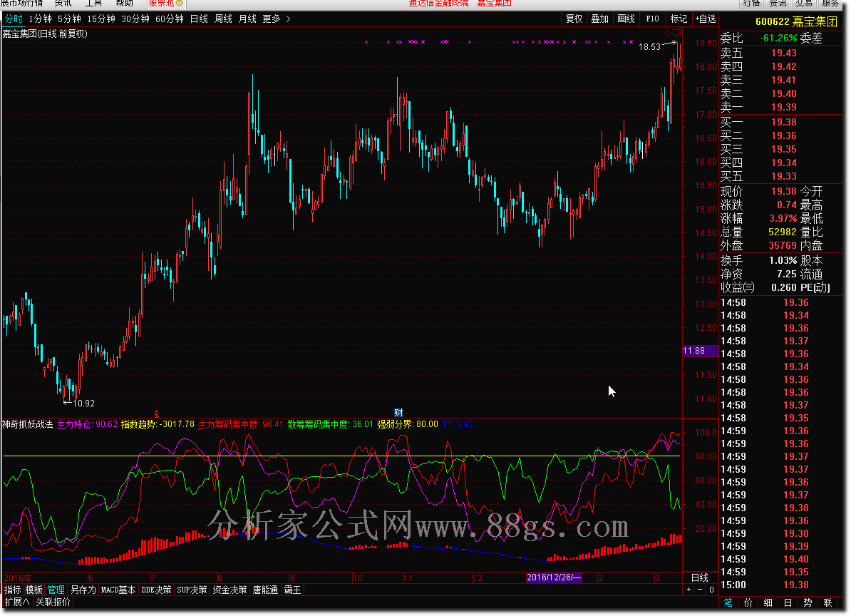This screenshot has width=851, height=616.
Task: Select the 价 price tab
Action: pyautogui.click(x=748, y=602)
